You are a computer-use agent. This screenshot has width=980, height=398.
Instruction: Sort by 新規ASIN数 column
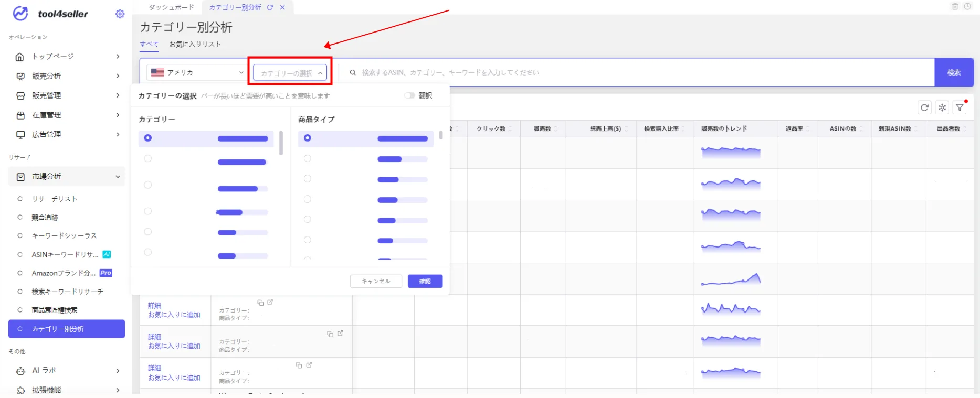[x=916, y=128]
